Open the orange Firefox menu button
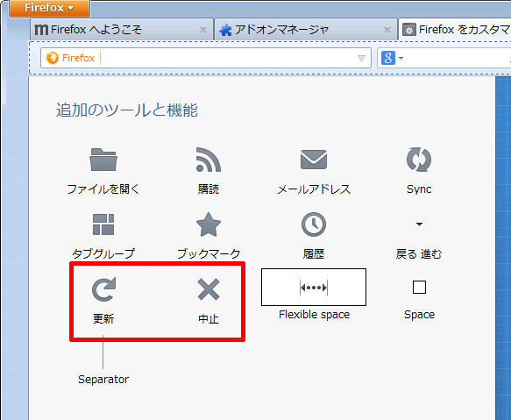 click(49, 8)
